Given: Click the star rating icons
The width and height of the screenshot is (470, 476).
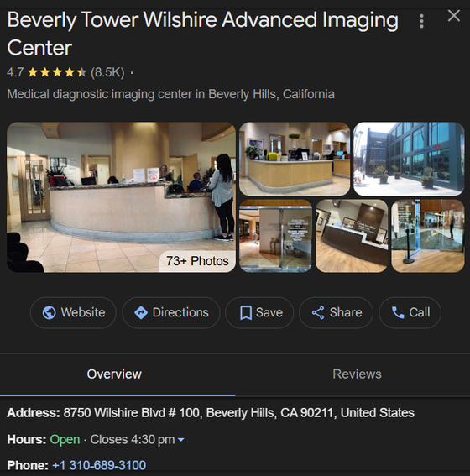Looking at the screenshot, I should pyautogui.click(x=57, y=72).
